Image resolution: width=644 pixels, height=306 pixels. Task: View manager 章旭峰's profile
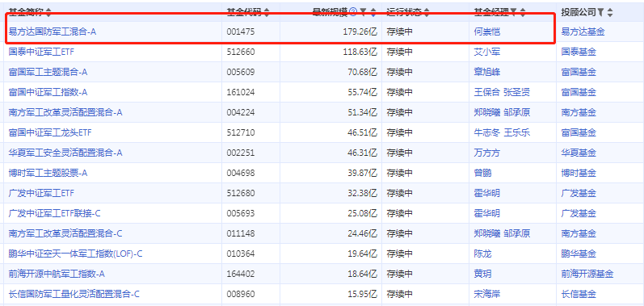486,72
